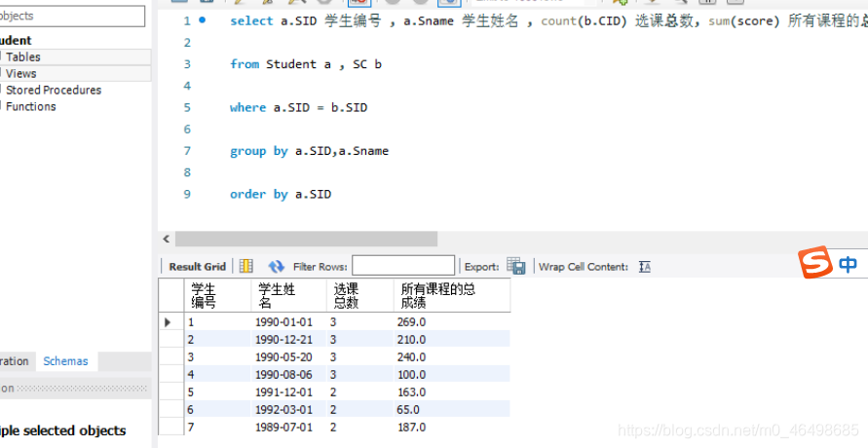Click the 学生编号 column header
Screen dimensions: 868x448
click(x=217, y=296)
